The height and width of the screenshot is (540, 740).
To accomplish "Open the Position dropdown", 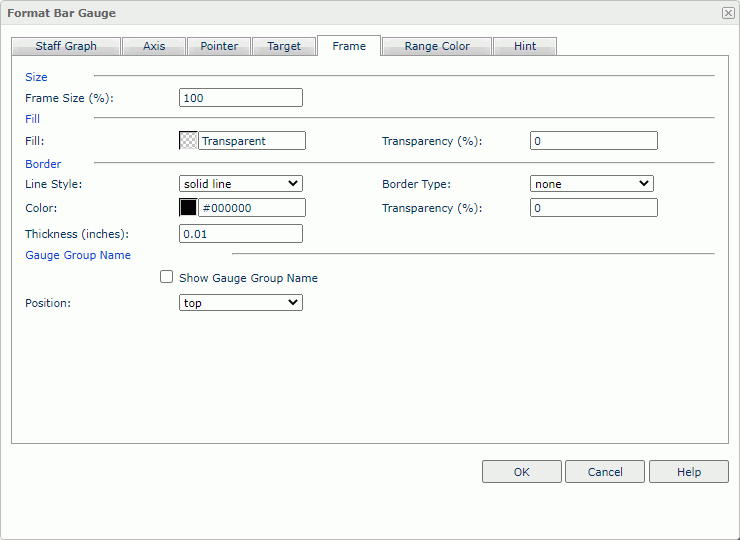I will 240,303.
